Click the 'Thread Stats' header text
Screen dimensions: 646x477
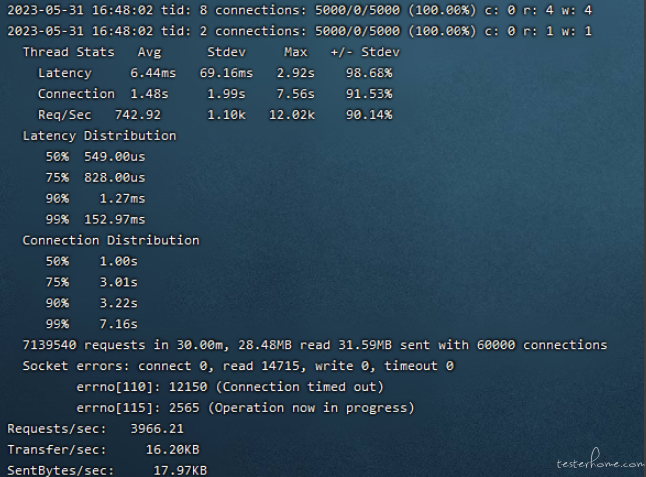click(68, 52)
